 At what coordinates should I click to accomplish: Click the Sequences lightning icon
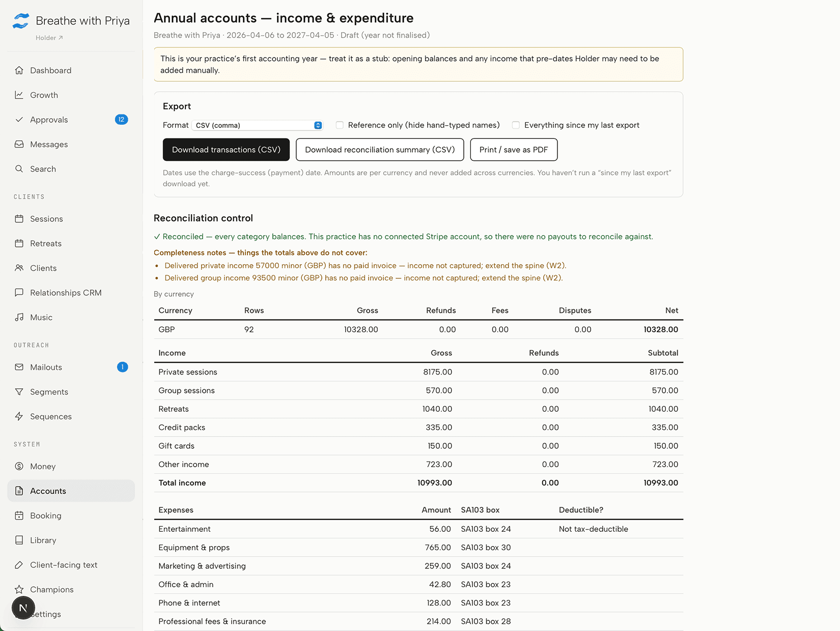19,416
